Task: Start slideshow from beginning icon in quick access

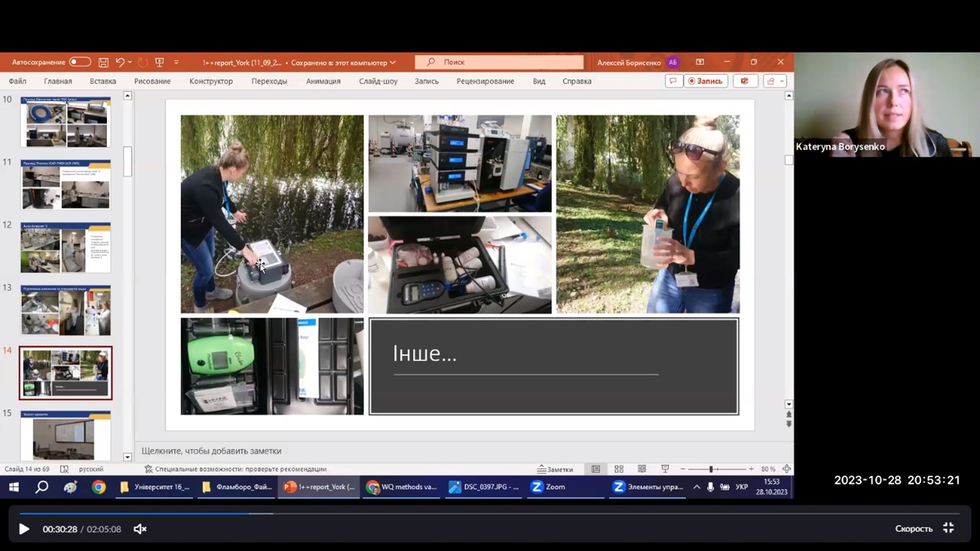Action: click(x=160, y=63)
